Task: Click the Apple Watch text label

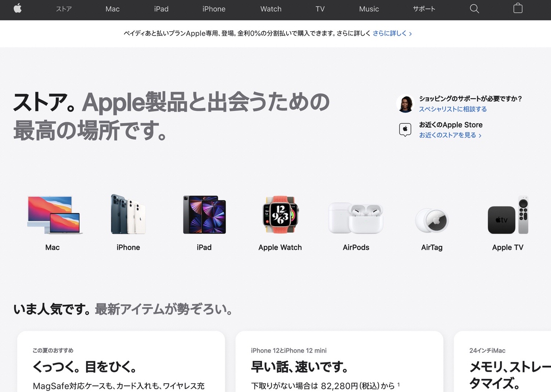Action: 280,247
